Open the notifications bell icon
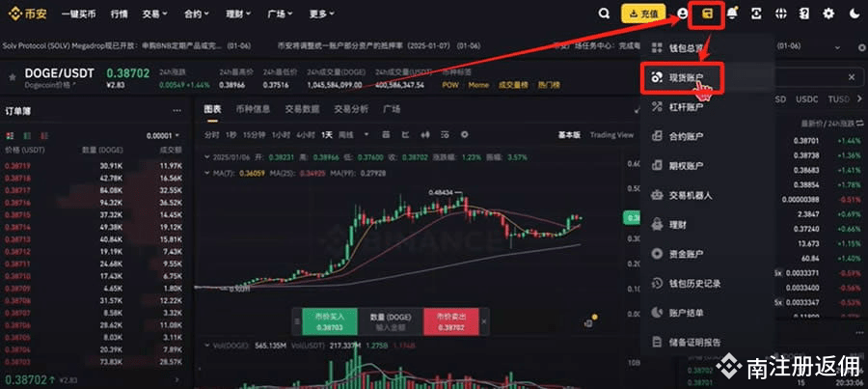 [732, 14]
